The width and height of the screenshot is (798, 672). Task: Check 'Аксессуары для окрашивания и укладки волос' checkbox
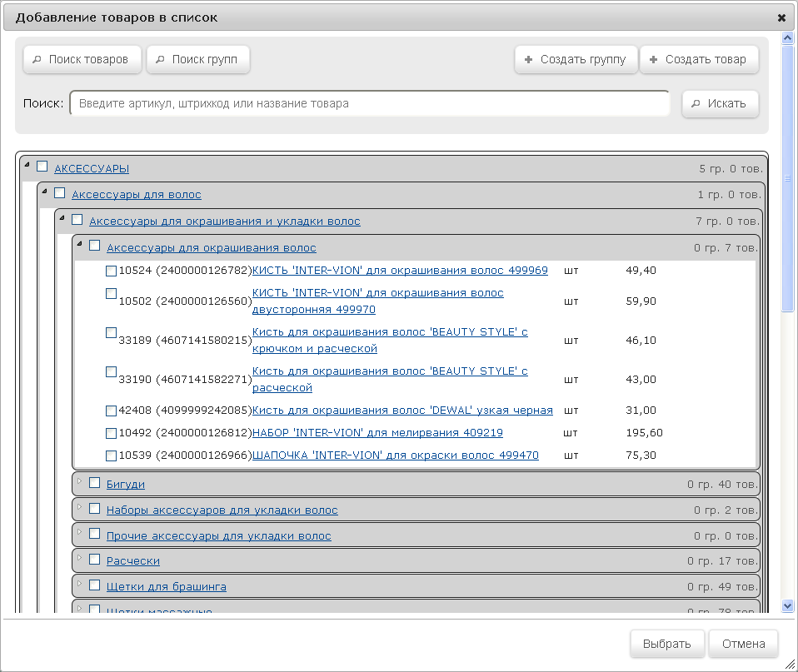(77, 219)
